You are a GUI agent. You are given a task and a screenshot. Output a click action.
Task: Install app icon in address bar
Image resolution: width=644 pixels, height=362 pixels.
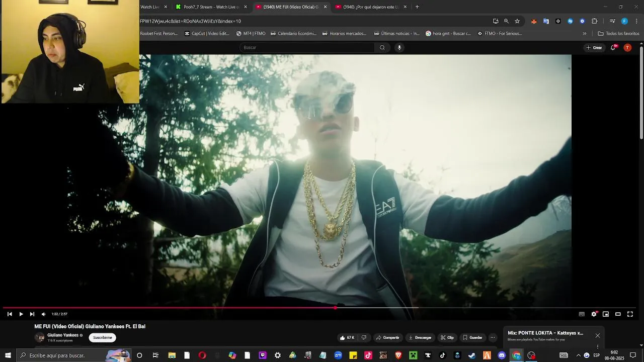coord(496,21)
